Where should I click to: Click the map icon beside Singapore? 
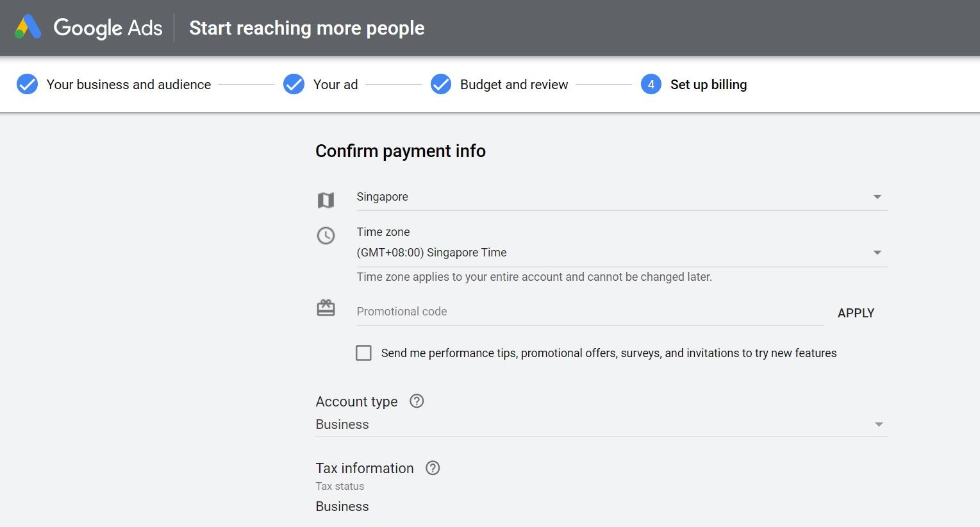[x=326, y=201]
